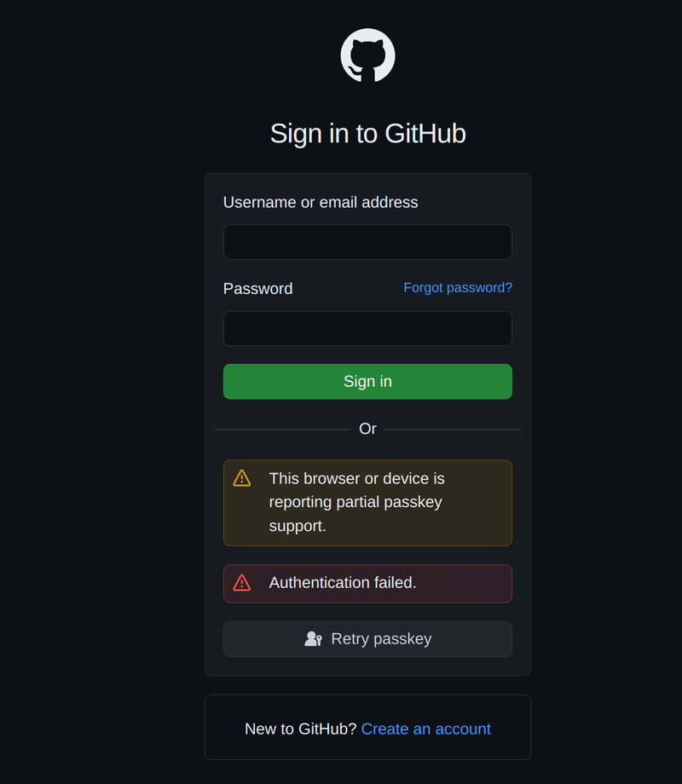The image size is (682, 784).
Task: Click the yellow warning triangle icon
Action: 242,478
